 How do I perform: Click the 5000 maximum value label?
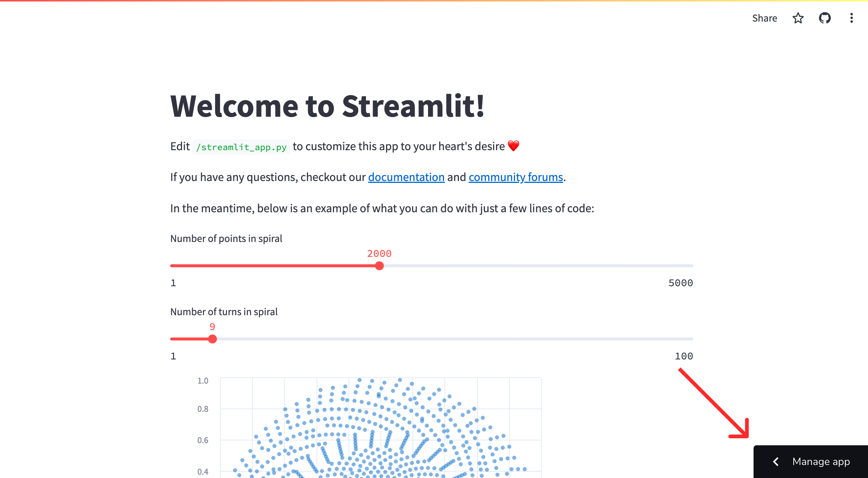point(680,283)
